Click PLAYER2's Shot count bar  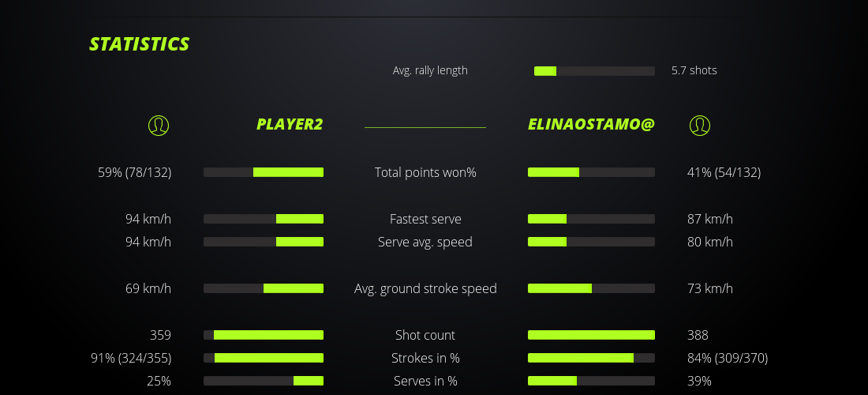click(x=264, y=335)
